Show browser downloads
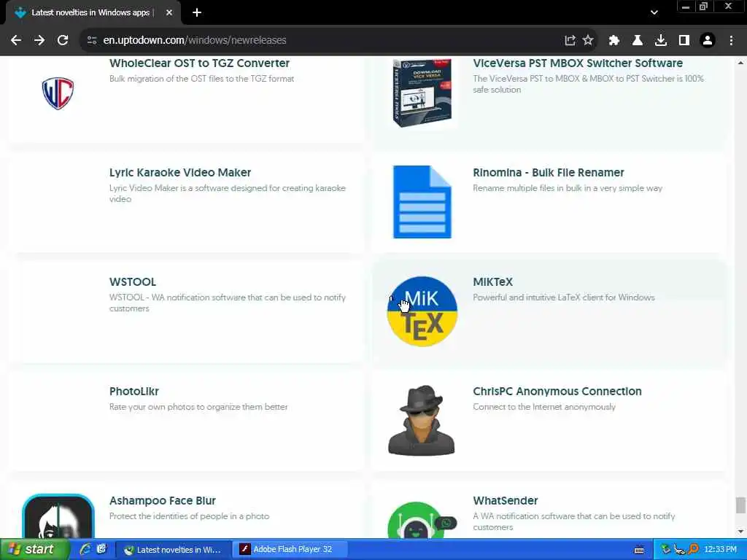 [661, 41]
